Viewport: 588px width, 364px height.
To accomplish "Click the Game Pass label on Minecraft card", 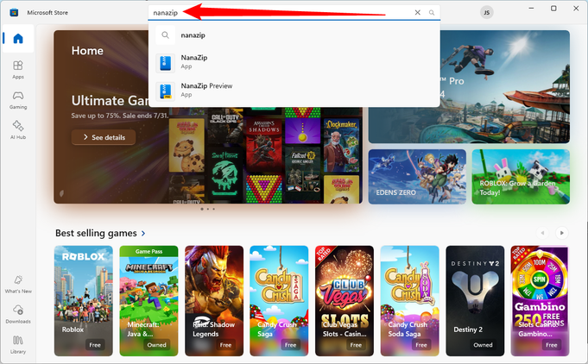I will 149,251.
